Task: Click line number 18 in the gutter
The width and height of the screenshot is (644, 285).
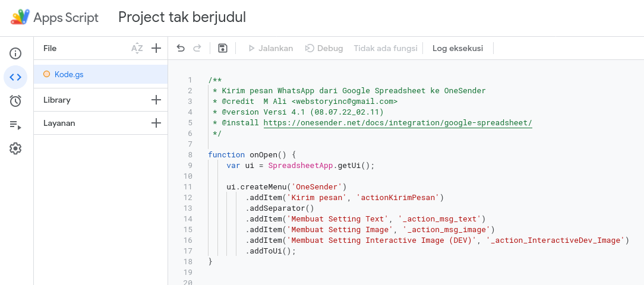Action: (188, 262)
